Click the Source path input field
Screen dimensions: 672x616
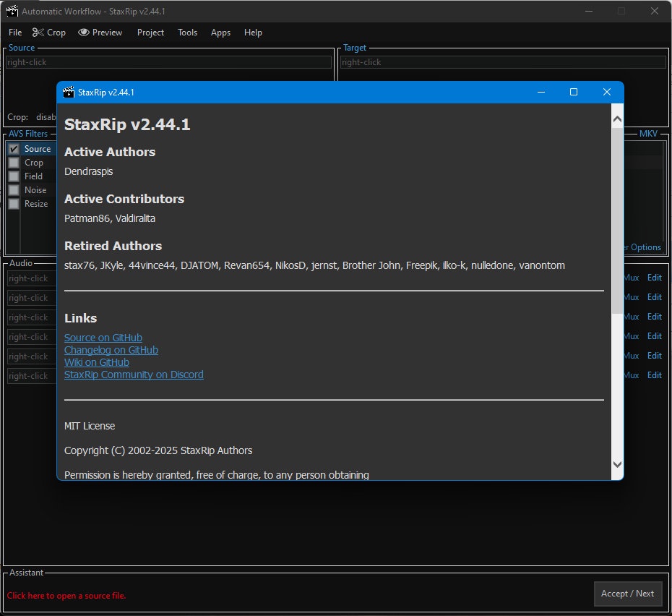(168, 62)
